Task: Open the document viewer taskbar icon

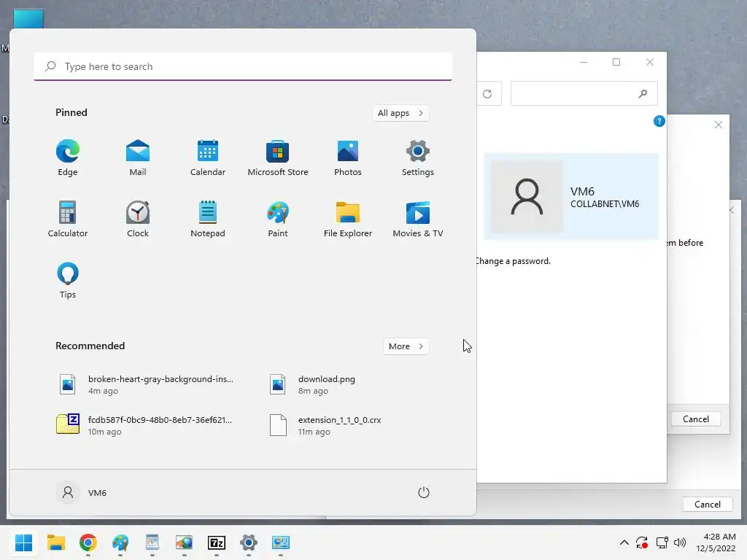Action: click(x=152, y=542)
